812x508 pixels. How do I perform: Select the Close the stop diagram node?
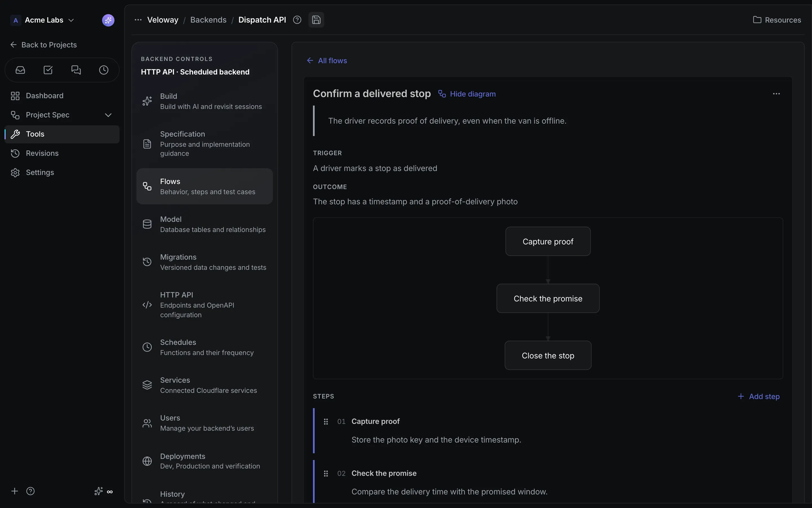click(x=548, y=356)
